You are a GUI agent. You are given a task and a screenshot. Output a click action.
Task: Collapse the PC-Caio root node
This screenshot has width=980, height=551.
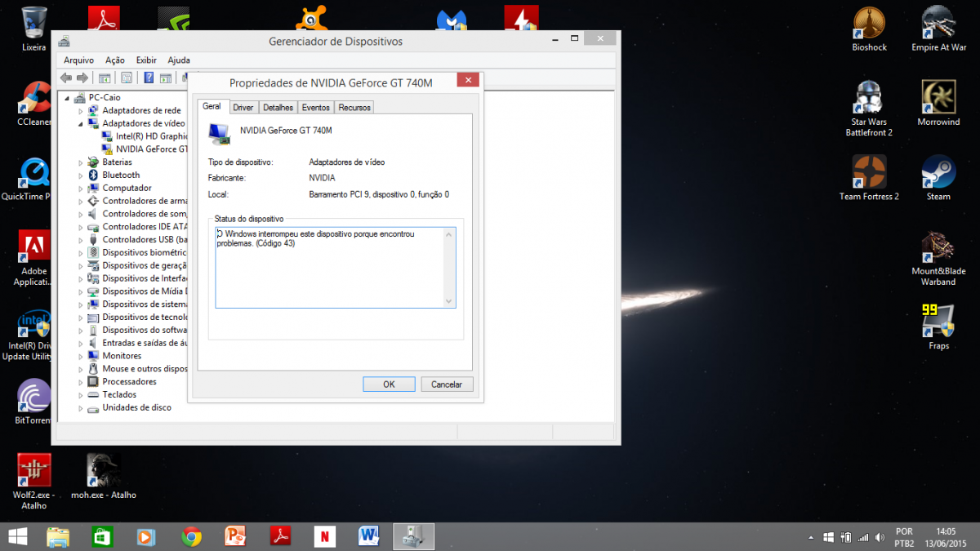(68, 97)
